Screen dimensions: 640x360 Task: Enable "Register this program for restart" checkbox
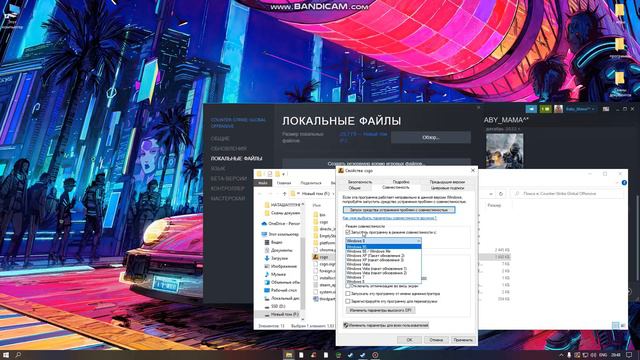(x=348, y=301)
